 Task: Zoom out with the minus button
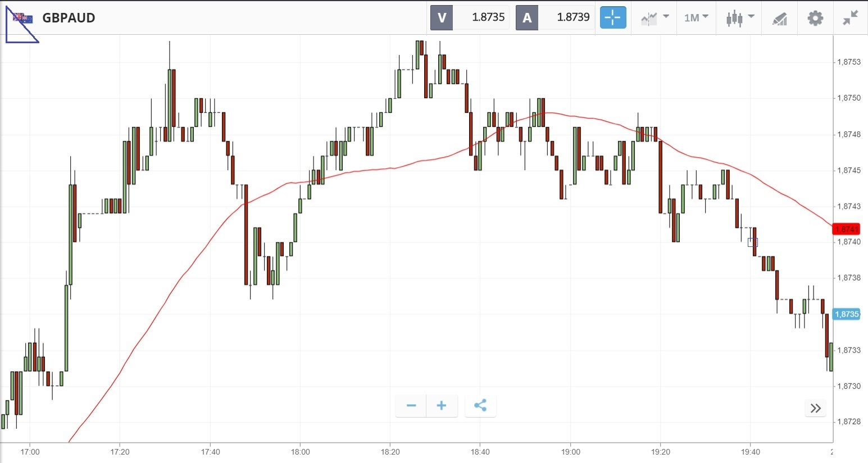[x=411, y=406]
